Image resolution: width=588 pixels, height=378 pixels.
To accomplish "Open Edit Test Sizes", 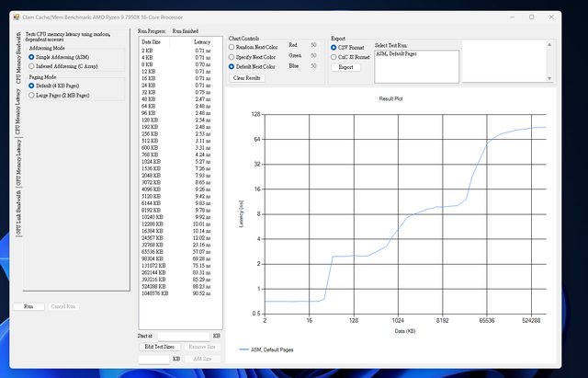I will click(159, 347).
